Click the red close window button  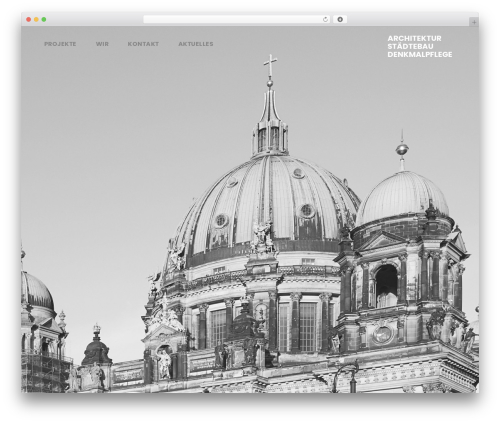pyautogui.click(x=29, y=20)
